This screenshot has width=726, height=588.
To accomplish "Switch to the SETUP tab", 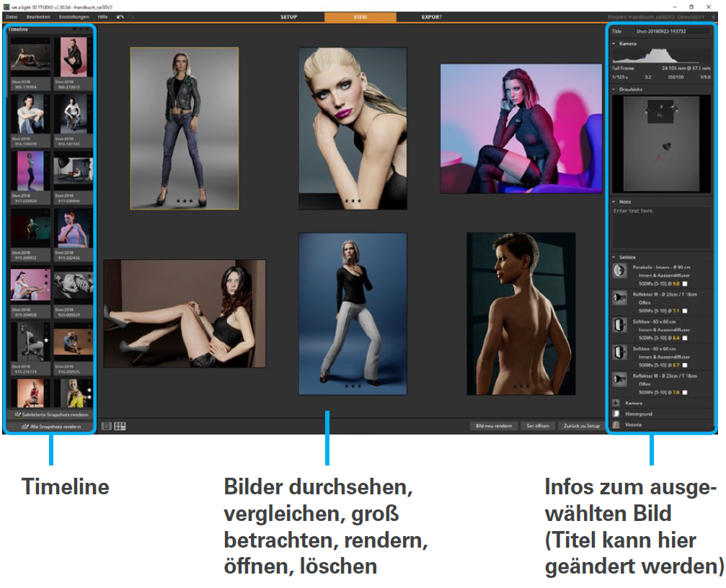I will 289,17.
